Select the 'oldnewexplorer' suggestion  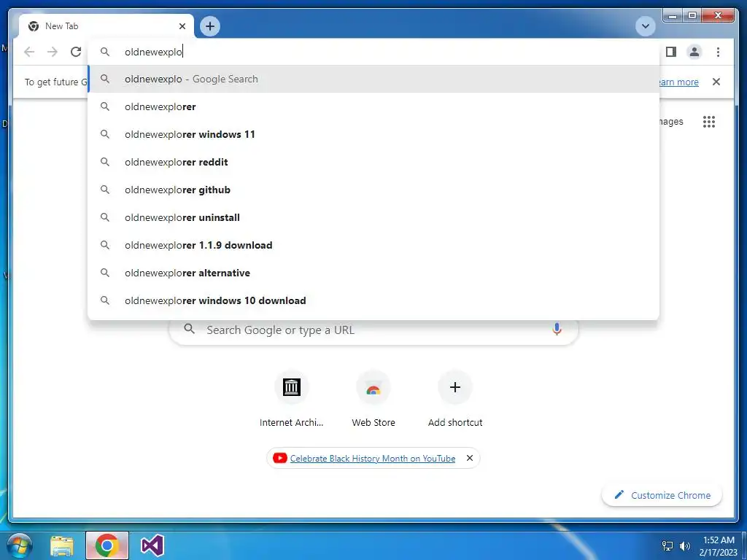[x=373, y=106]
